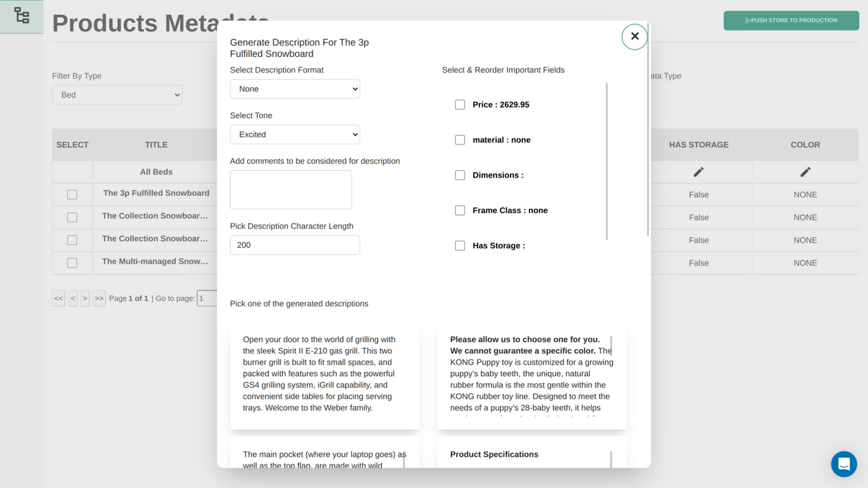The width and height of the screenshot is (868, 488).
Task: Click the previous page '<' pagination icon
Action: click(72, 298)
